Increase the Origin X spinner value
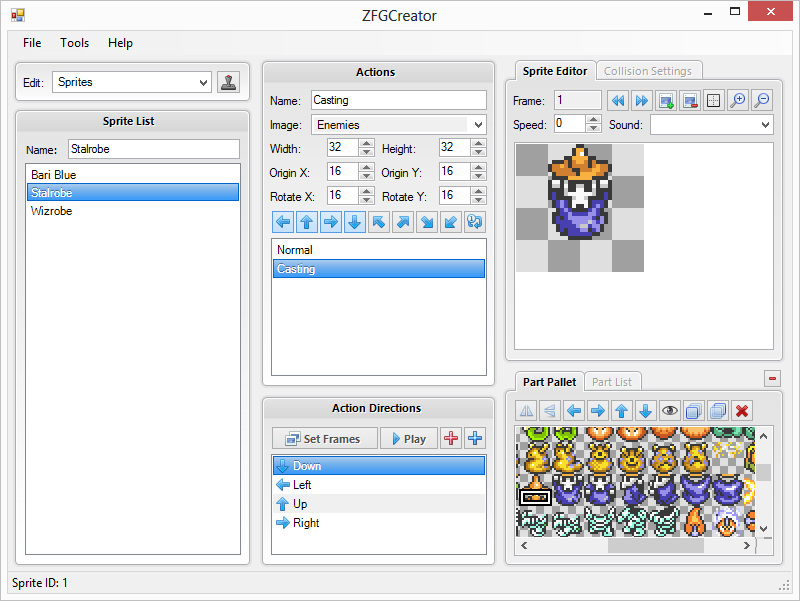 366,167
